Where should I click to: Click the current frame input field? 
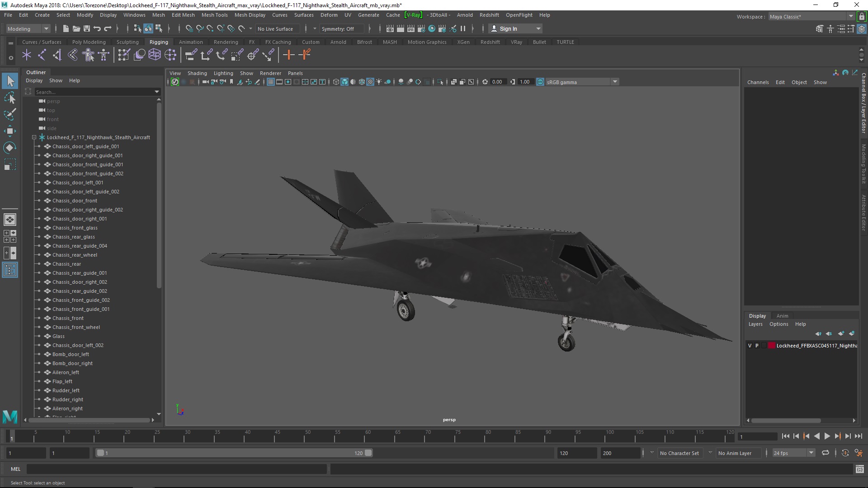(x=757, y=436)
